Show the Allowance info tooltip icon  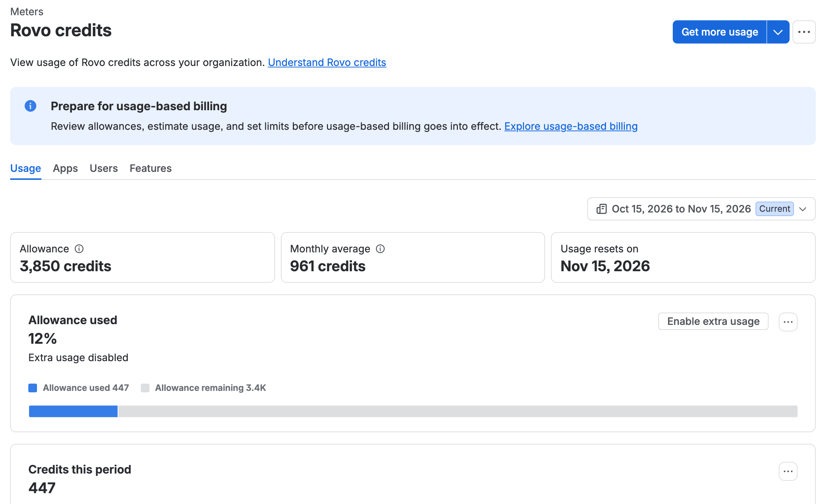pos(79,249)
